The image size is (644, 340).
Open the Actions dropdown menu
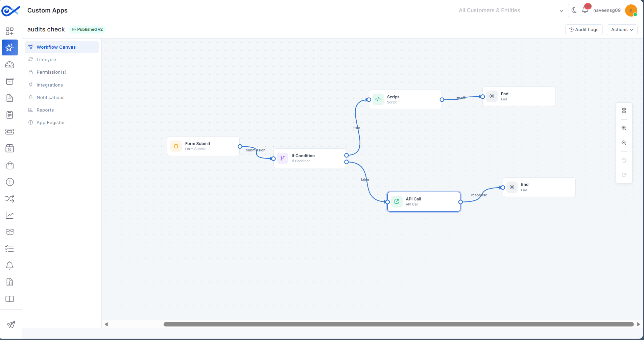(x=622, y=30)
